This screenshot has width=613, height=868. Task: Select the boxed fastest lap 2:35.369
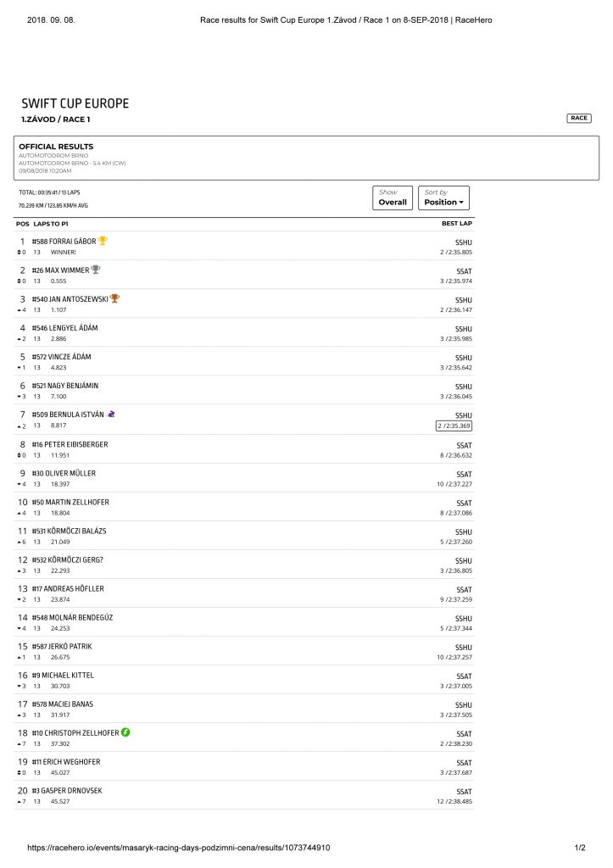pyautogui.click(x=454, y=426)
